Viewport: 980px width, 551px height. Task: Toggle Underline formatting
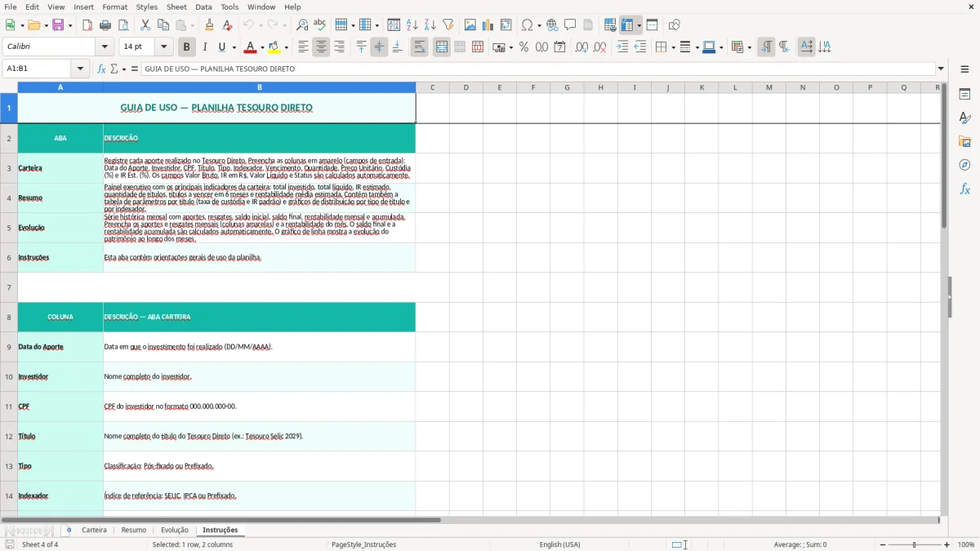(x=222, y=47)
